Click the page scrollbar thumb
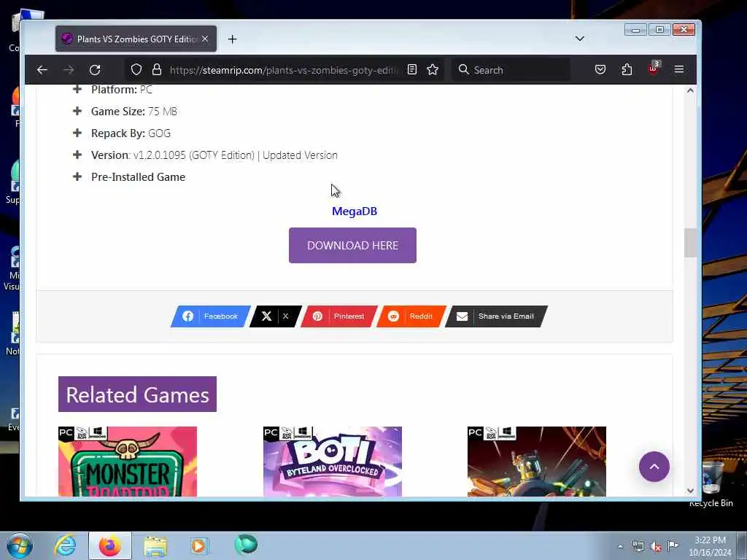This screenshot has height=560, width=747. click(690, 243)
